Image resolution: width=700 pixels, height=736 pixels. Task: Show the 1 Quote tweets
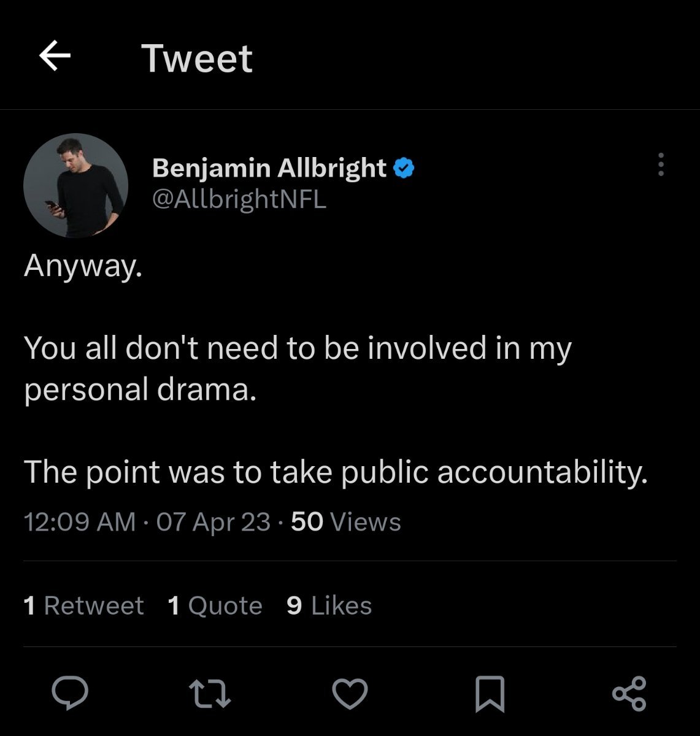point(215,605)
